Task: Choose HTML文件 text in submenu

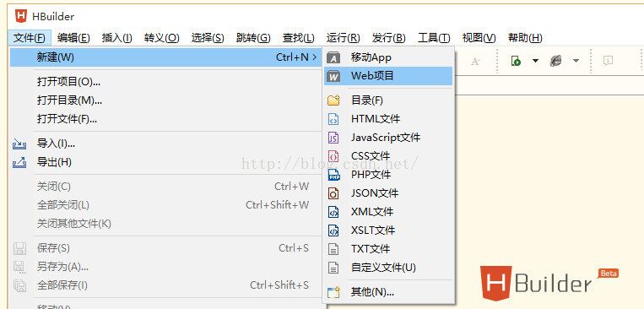Action: click(376, 119)
